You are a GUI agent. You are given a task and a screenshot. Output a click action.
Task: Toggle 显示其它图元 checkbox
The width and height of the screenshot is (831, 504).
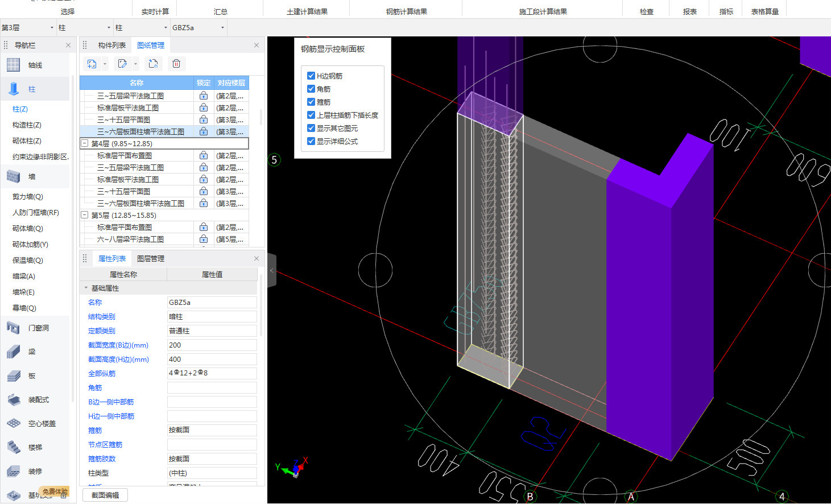[311, 128]
